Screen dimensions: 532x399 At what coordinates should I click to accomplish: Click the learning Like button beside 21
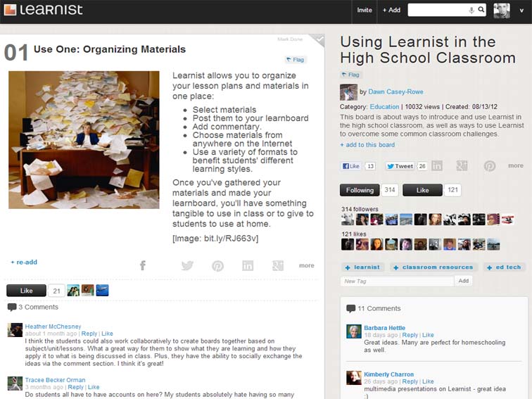coord(27,291)
